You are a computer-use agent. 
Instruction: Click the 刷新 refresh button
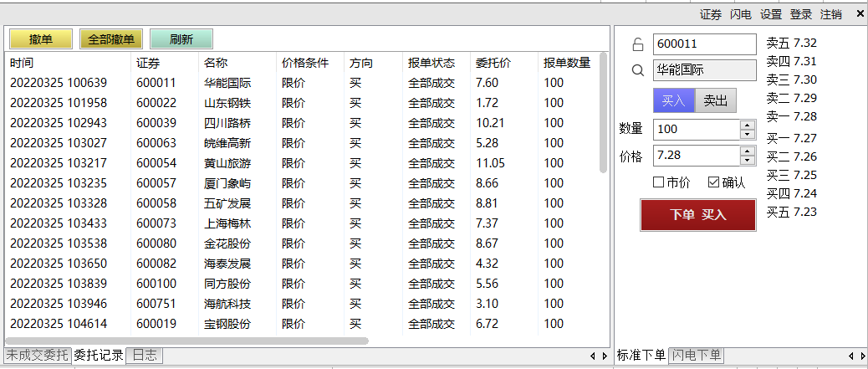click(181, 39)
